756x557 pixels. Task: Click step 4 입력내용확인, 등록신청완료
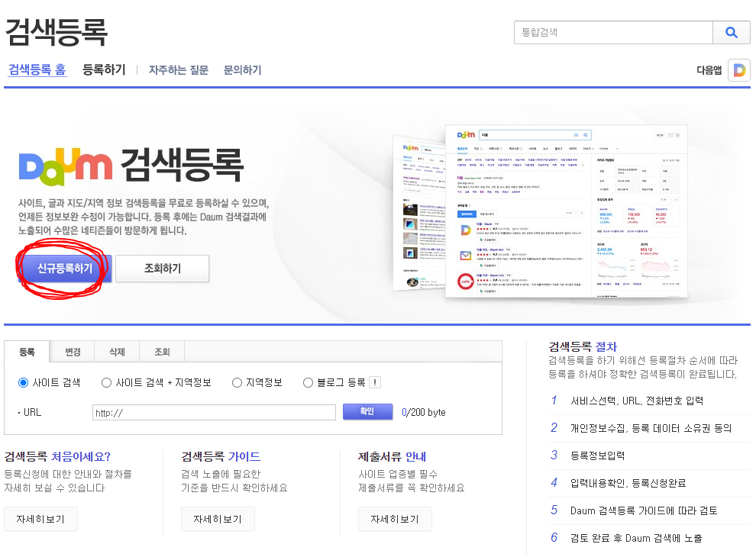coord(628,483)
